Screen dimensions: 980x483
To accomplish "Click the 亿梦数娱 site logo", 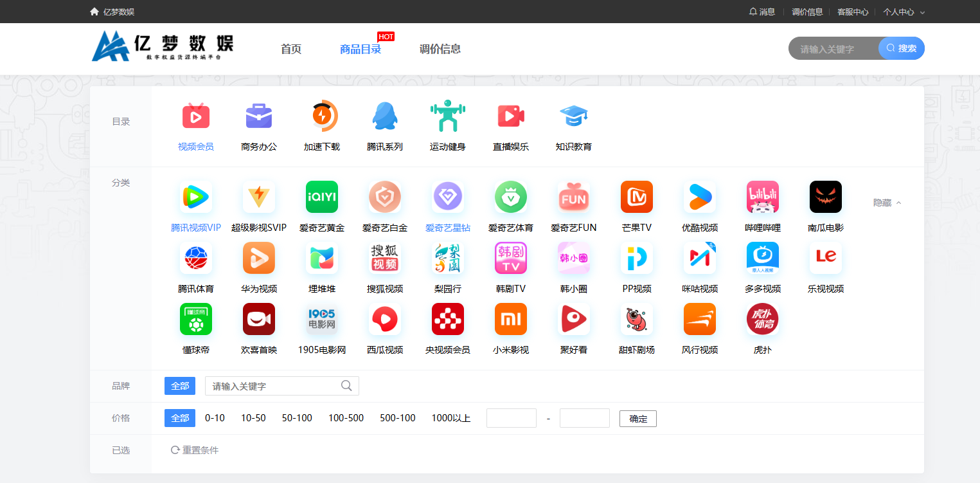I will click(163, 46).
